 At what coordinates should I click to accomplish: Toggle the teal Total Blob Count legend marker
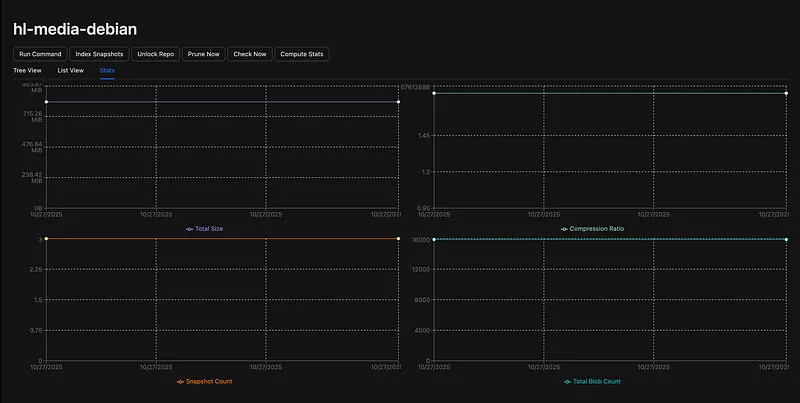[568, 381]
